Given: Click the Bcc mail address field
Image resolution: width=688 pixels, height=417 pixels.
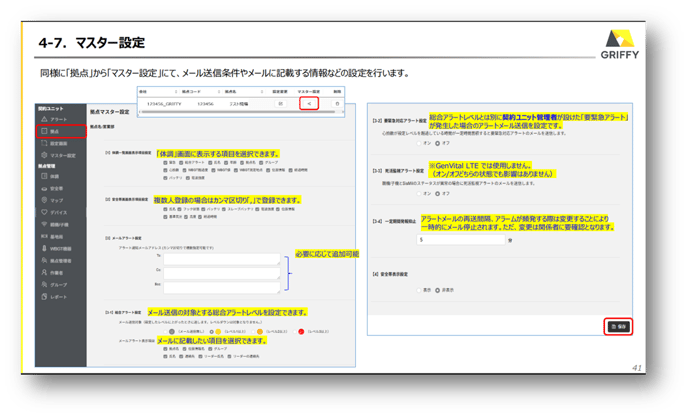Looking at the screenshot, I should pyautogui.click(x=222, y=288).
